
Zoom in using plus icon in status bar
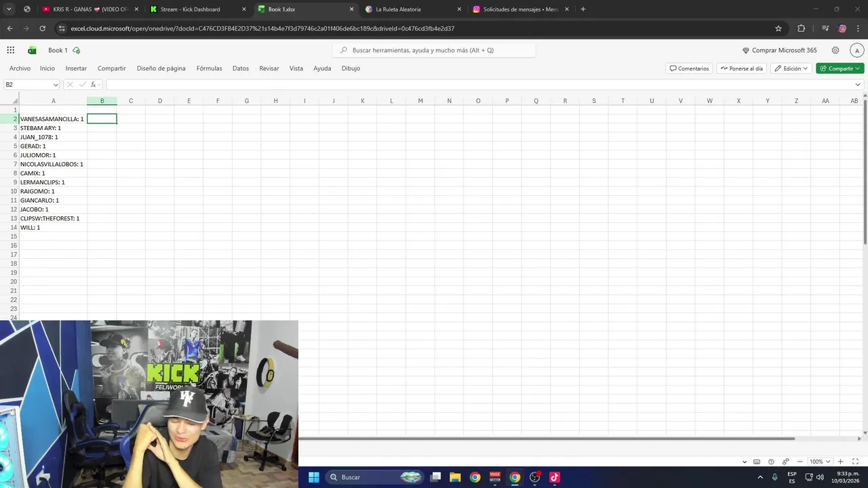[841, 462]
